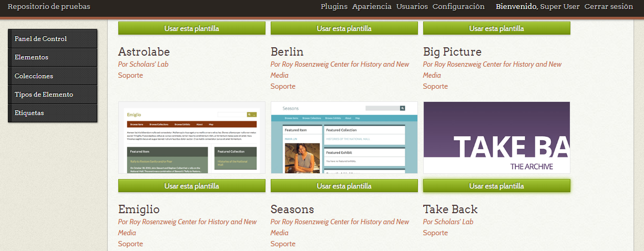Open Configuración in the top bar
Viewport: 644px width, 251px height.
pos(458,7)
